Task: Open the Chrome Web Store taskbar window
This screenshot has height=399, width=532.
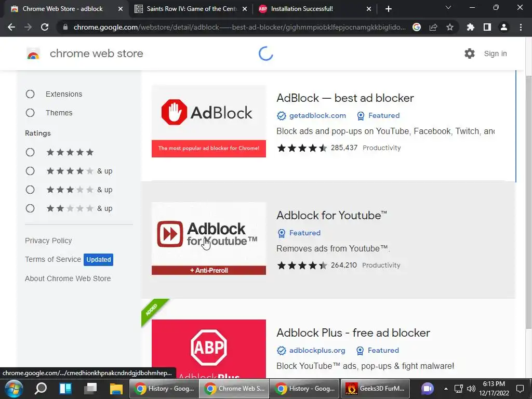Action: 234,389
